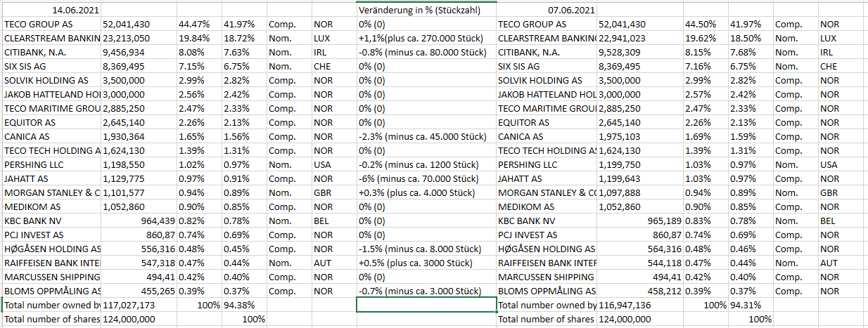Select the '-0.8% (minus ca. 80.000 Stück)' cell
Image resolution: width=868 pixels, height=328 pixels.
(x=427, y=52)
